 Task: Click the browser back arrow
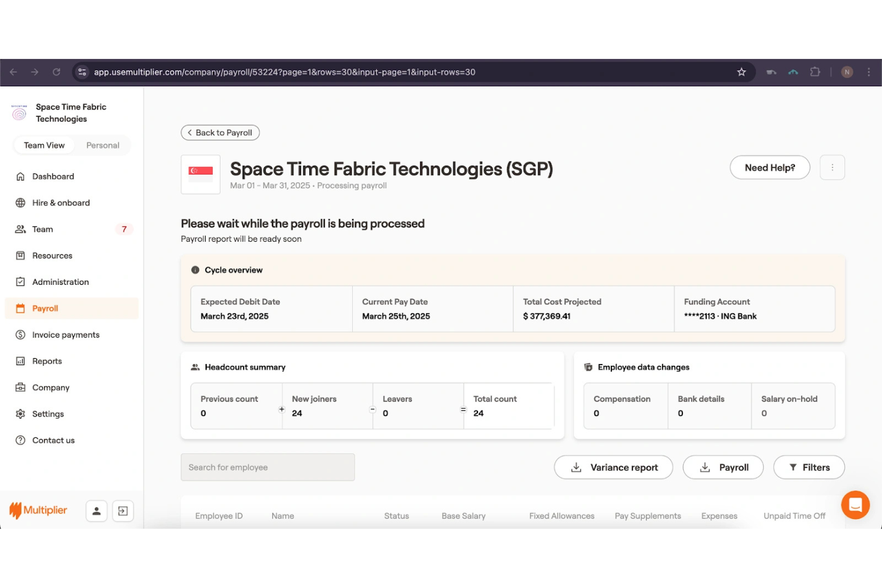tap(13, 72)
